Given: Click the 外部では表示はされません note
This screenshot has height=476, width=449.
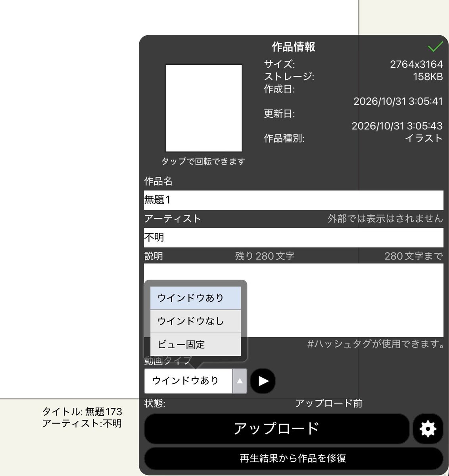Looking at the screenshot, I should [x=385, y=219].
